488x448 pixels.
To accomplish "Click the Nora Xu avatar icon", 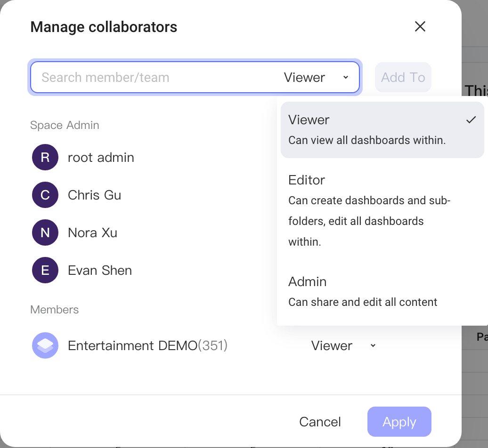I will coord(45,232).
